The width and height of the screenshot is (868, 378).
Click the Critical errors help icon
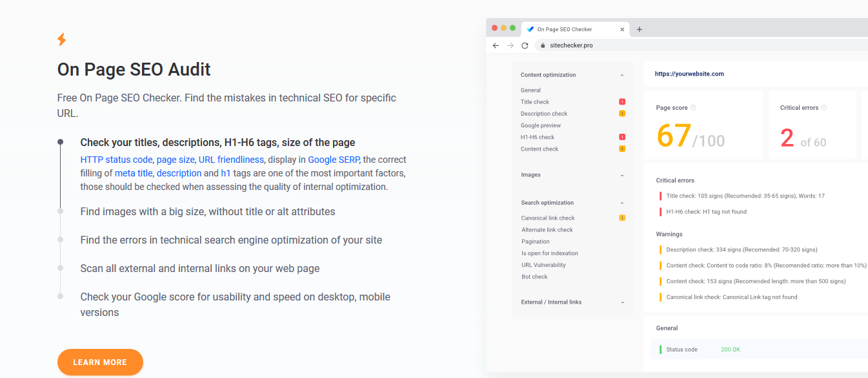pos(823,107)
